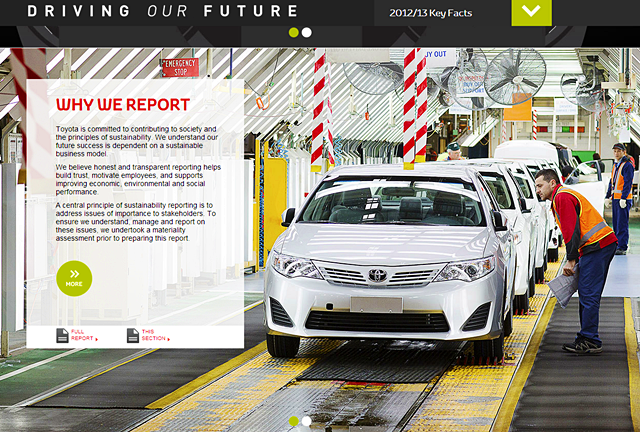The image size is (640, 432).
Task: Click the red Emergency Stop sign in photo
Action: point(180,67)
